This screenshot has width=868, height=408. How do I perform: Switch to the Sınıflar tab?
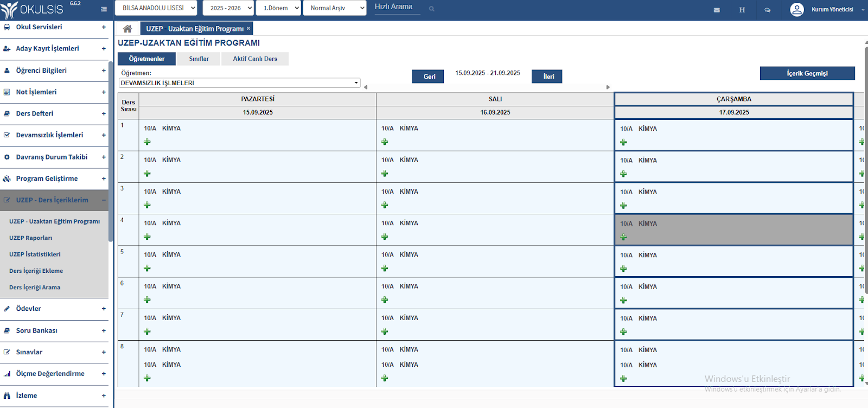[199, 59]
